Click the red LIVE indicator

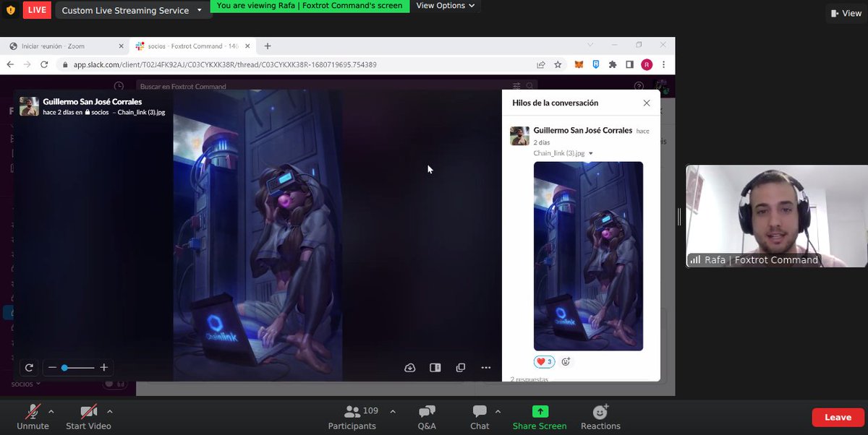coord(38,10)
